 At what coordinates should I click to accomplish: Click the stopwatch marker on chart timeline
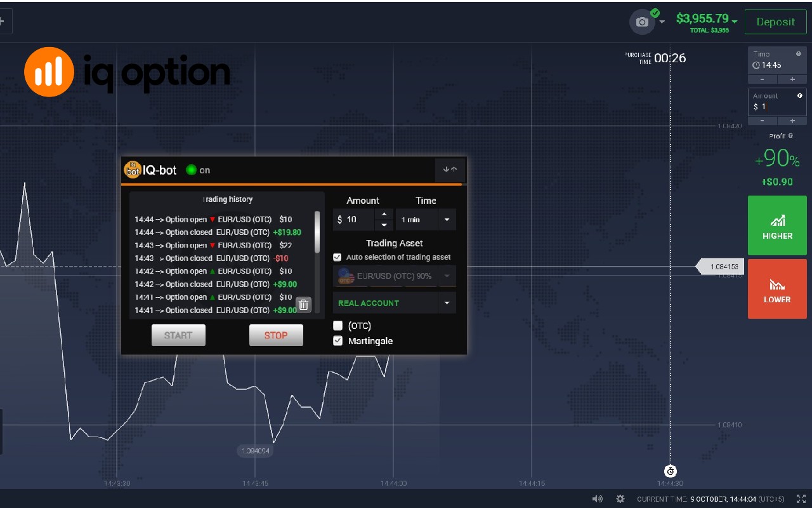click(671, 471)
